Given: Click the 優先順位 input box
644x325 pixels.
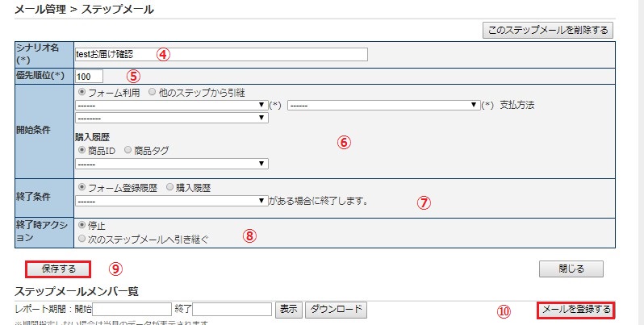Looking at the screenshot, I should (90, 76).
